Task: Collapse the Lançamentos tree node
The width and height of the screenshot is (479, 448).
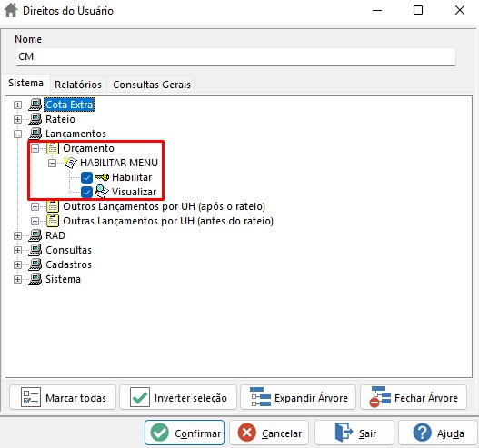Action: [17, 134]
